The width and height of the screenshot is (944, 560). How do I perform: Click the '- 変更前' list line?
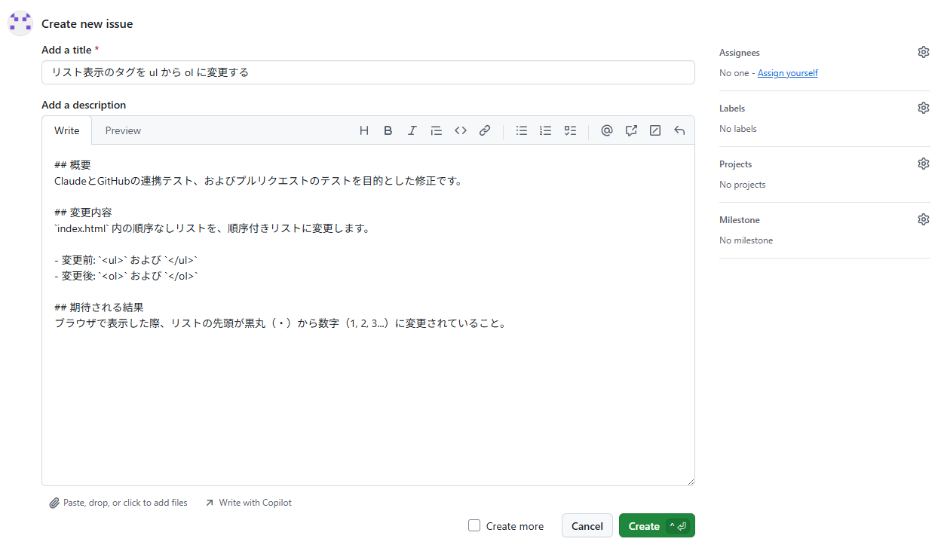[126, 260]
